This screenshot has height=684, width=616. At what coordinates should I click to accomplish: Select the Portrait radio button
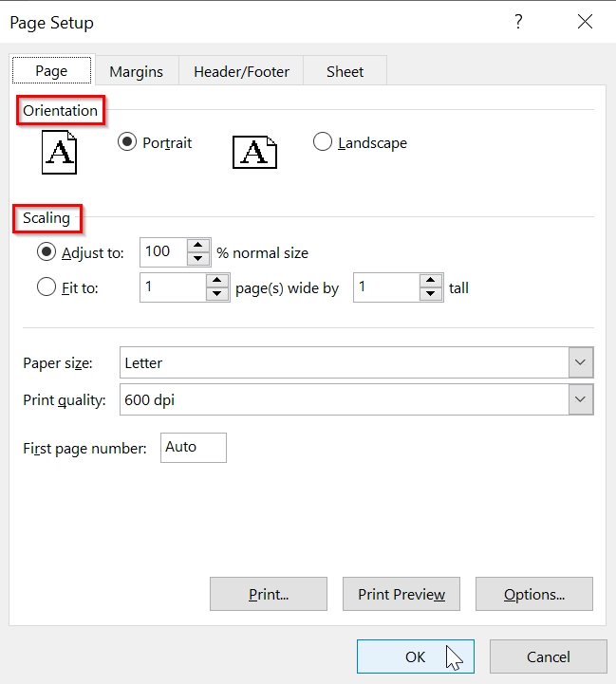point(127,142)
